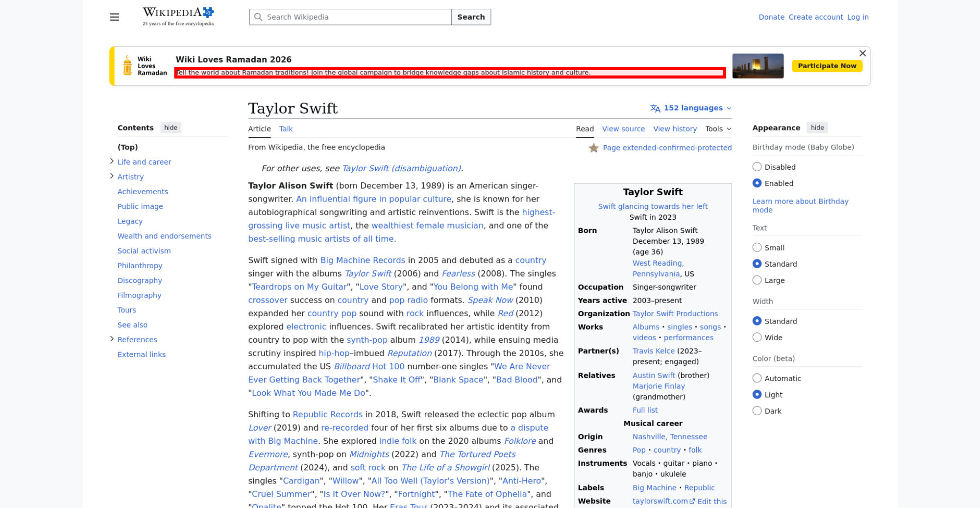
Task: Open the Tools dropdown menu
Action: click(718, 129)
